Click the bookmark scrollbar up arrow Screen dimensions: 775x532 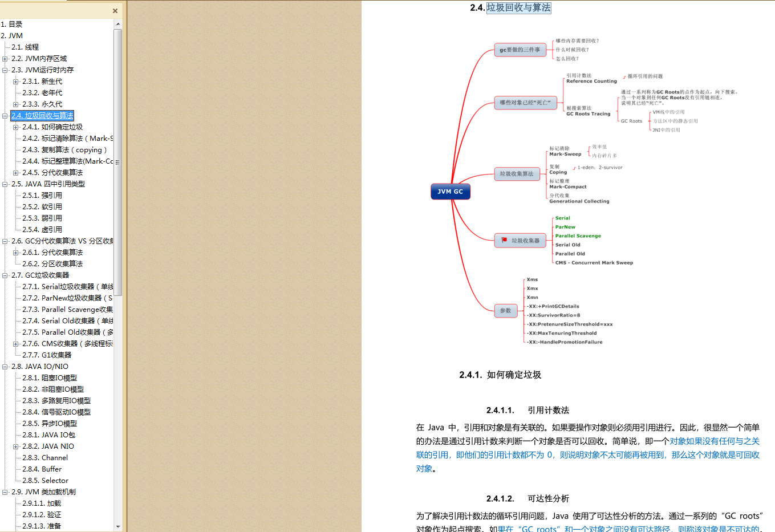pos(118,23)
